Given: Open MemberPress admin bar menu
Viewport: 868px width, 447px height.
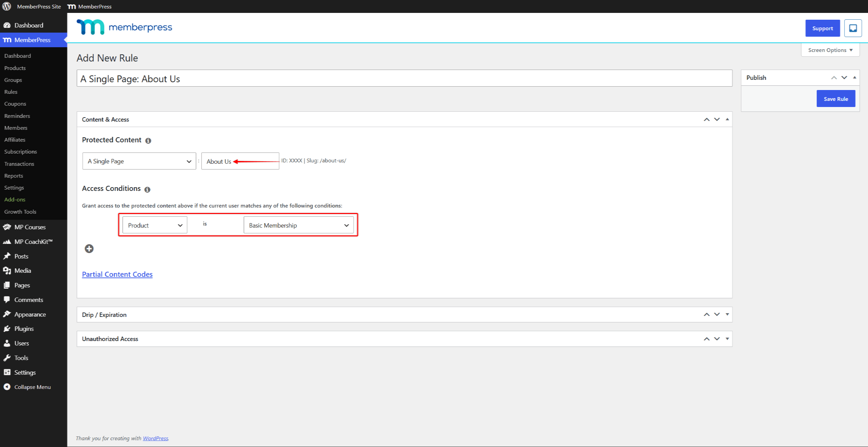Looking at the screenshot, I should tap(90, 6).
